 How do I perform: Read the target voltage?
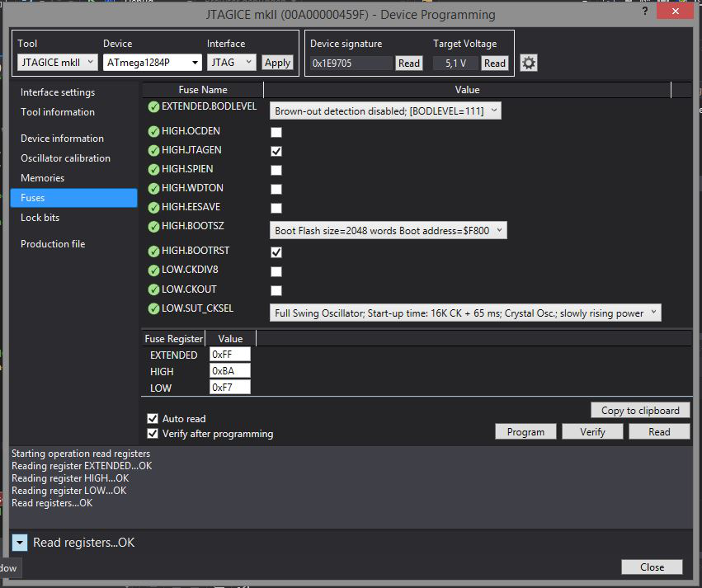click(495, 64)
